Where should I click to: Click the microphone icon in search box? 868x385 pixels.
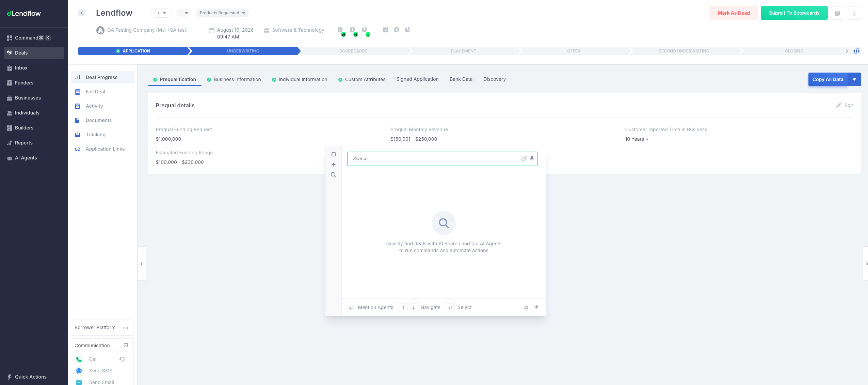(532, 158)
